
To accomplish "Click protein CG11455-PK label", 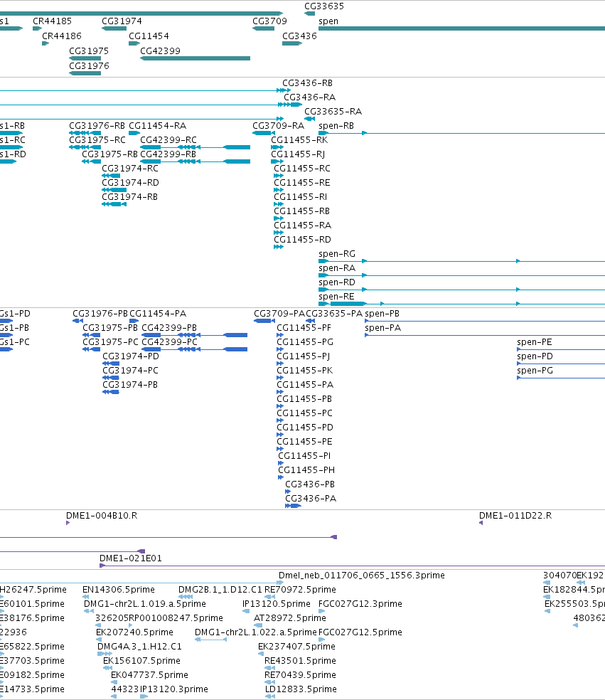I will pos(305,371).
